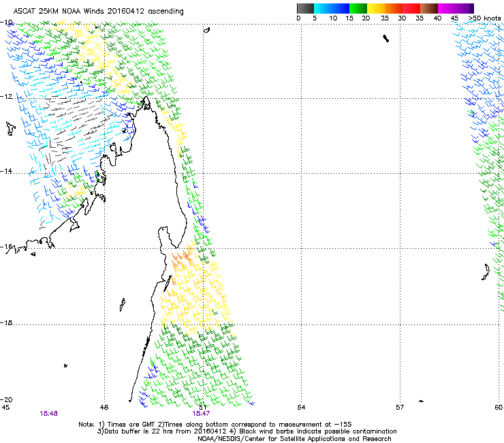Viewport: 504px width, 443px height.
Task: Click the longitude label 60
Action: [x=499, y=408]
